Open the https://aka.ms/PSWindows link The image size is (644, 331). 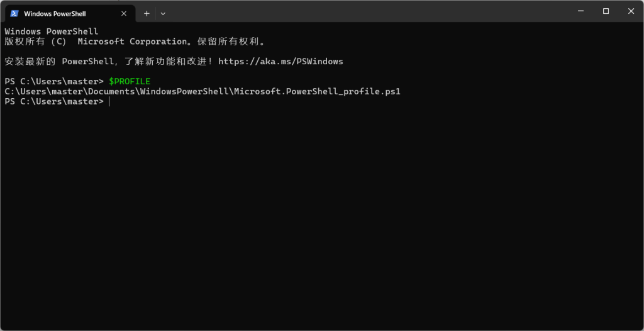coord(280,62)
